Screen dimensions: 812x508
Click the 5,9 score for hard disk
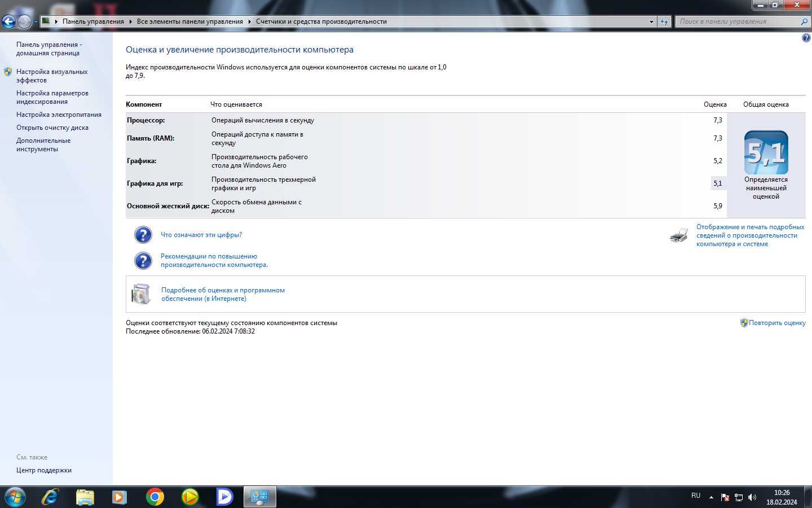pyautogui.click(x=717, y=206)
